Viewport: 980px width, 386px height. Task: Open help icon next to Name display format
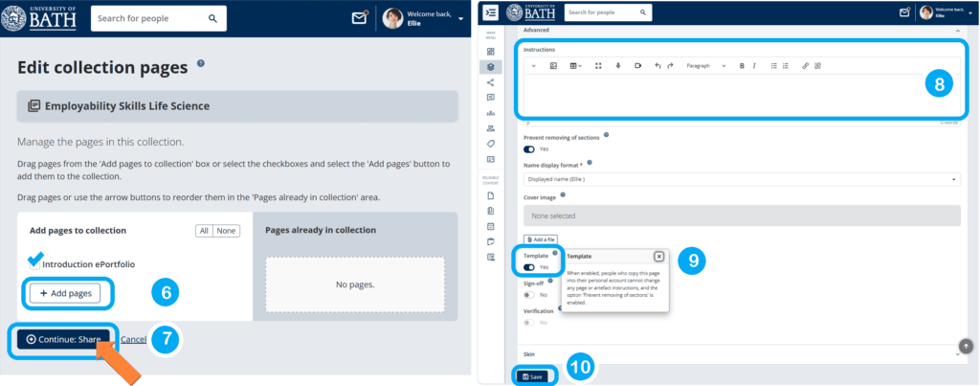[x=590, y=163]
